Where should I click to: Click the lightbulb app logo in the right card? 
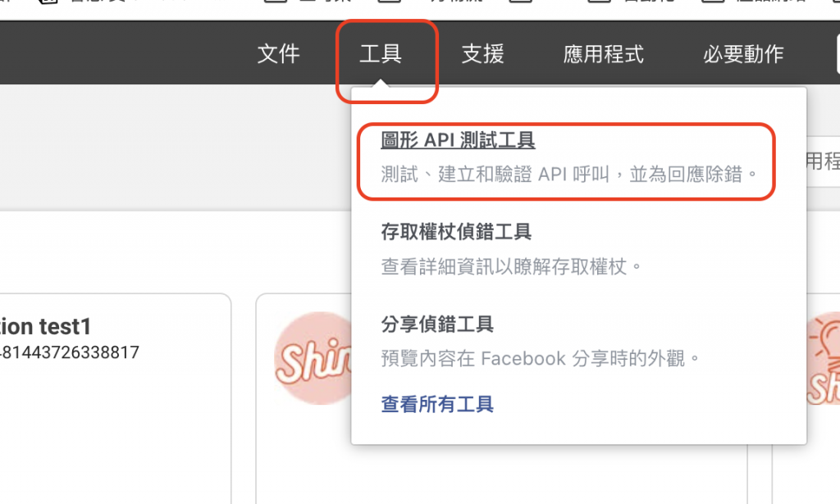824,358
